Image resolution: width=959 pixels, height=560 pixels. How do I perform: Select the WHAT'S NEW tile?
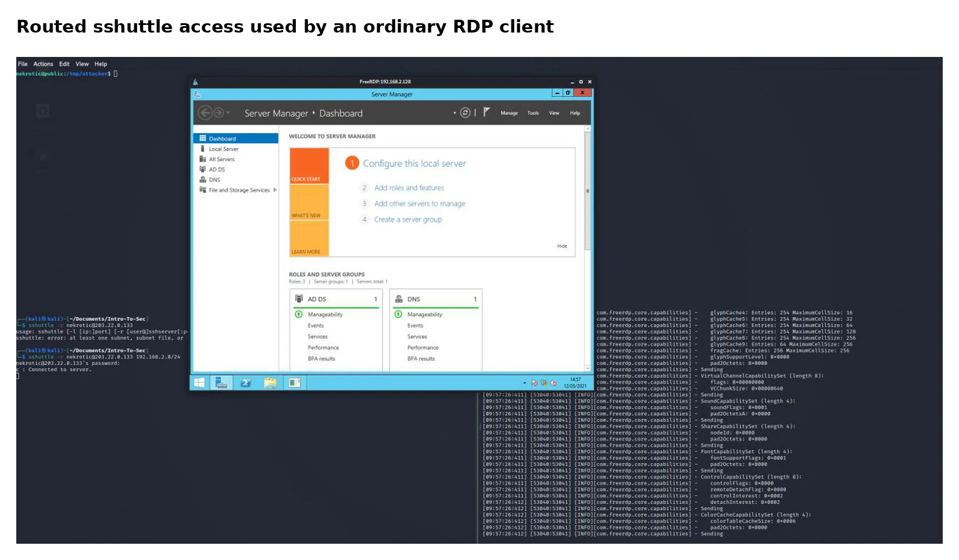pos(309,203)
